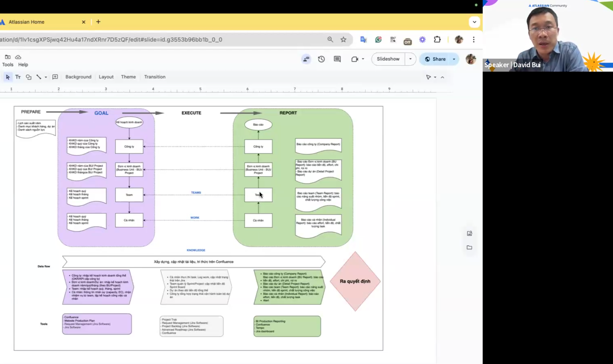Collapse the menus with chevron

tap(443, 77)
